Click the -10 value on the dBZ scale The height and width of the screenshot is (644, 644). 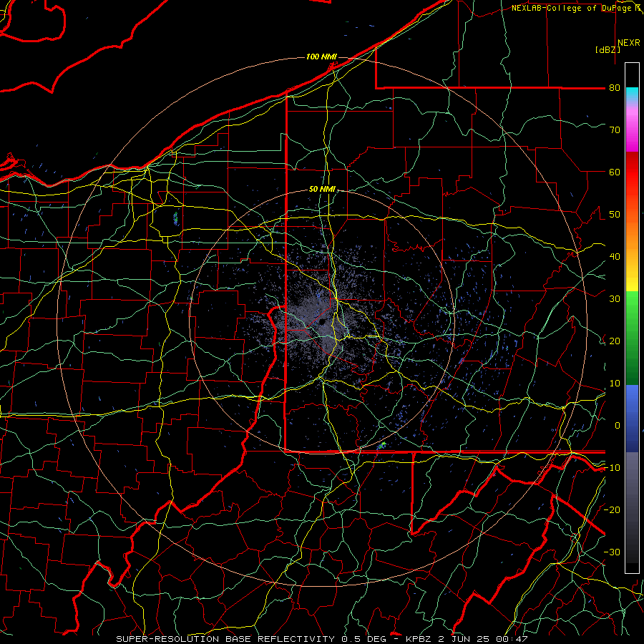(x=612, y=467)
